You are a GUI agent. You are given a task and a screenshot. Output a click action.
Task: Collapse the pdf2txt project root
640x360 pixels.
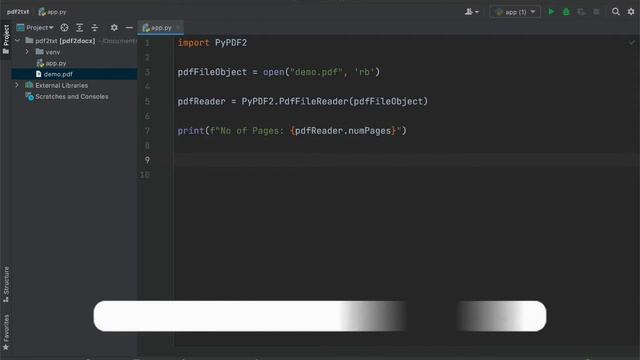pyautogui.click(x=18, y=41)
